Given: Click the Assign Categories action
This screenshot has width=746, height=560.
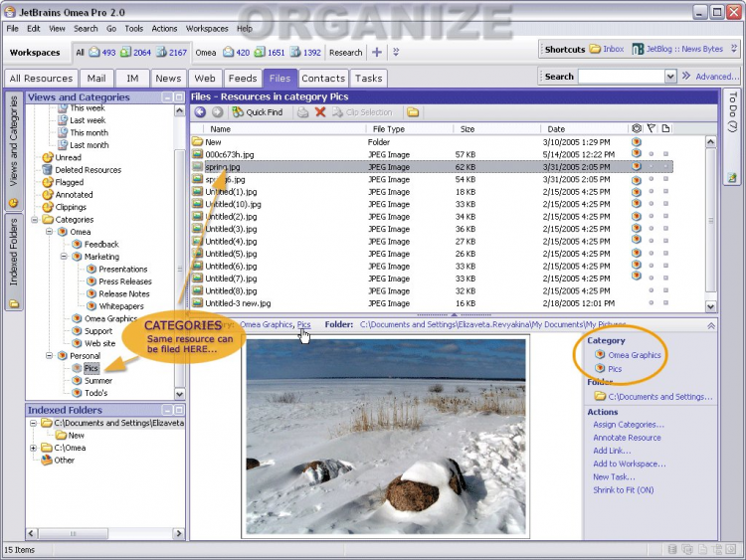Looking at the screenshot, I should click(x=629, y=425).
